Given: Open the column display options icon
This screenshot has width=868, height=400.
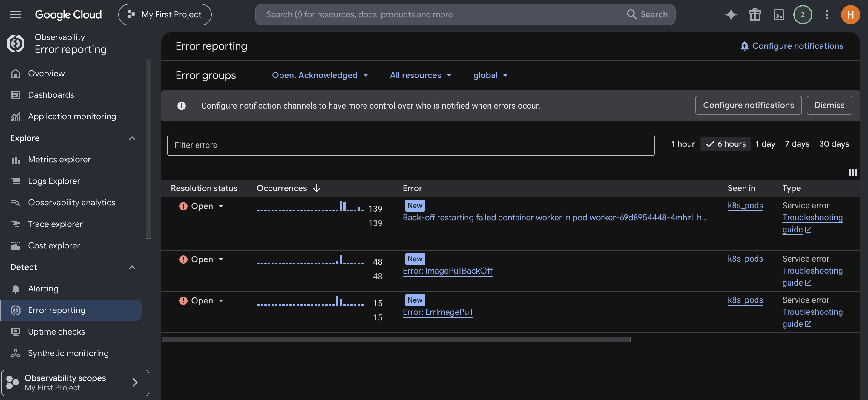Looking at the screenshot, I should click(852, 173).
